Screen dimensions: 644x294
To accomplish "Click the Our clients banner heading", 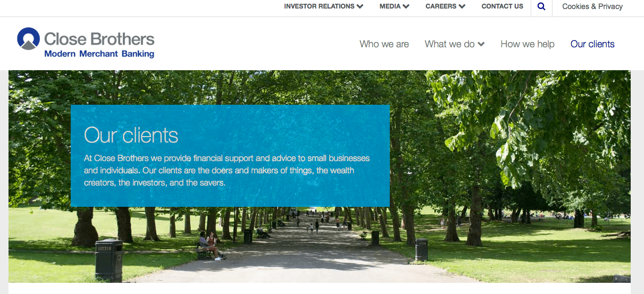I will (131, 135).
